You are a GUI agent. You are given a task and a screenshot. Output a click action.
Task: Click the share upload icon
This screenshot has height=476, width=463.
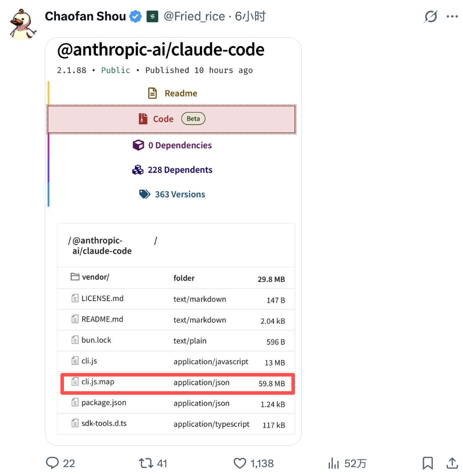click(452, 464)
